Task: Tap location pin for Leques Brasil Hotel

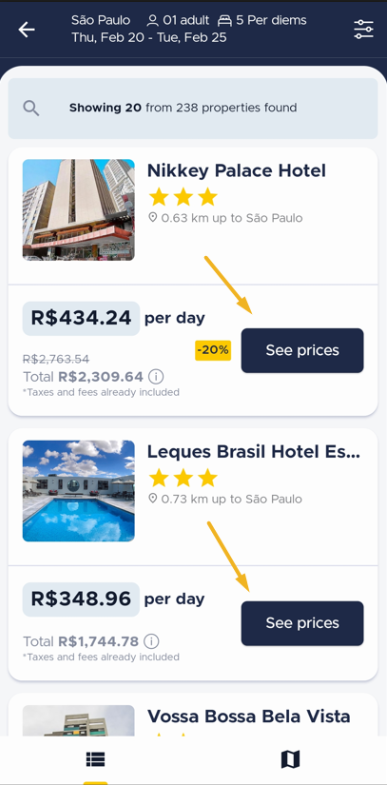Action: coord(153,499)
